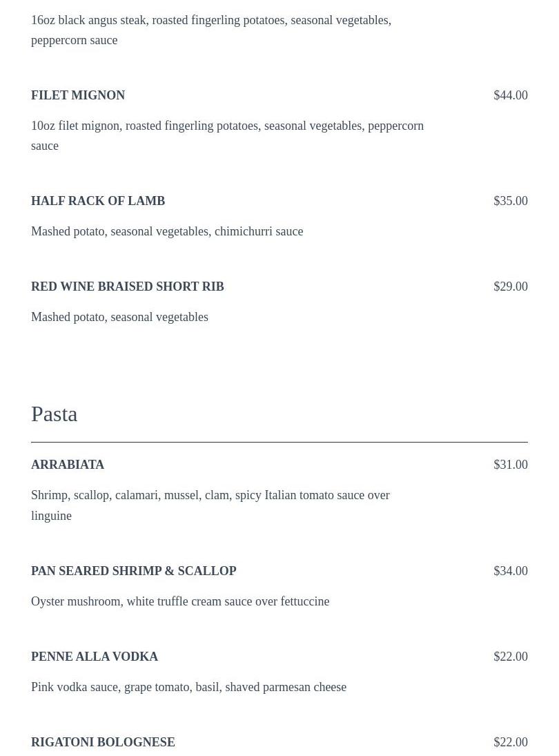The height and width of the screenshot is (756, 559).
Task: Click the PENNE ALLA VODKA title
Action: (x=95, y=657)
